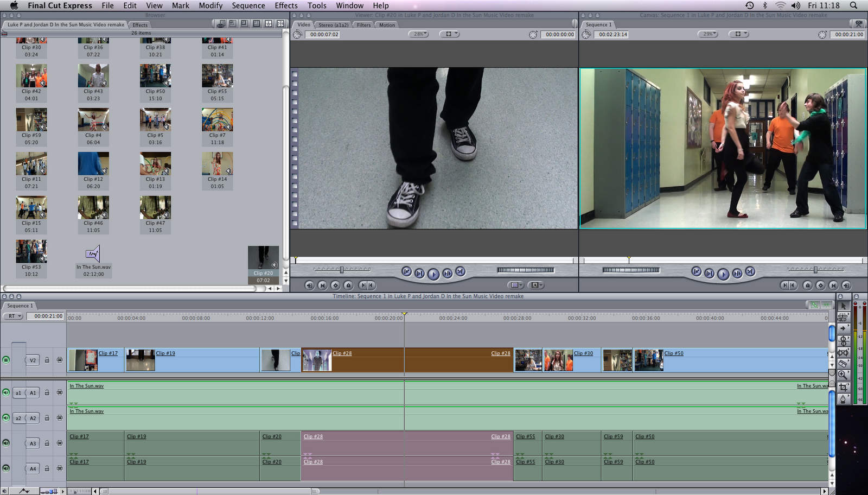
Task: Click the Play button in the Viewer
Action: (x=433, y=274)
